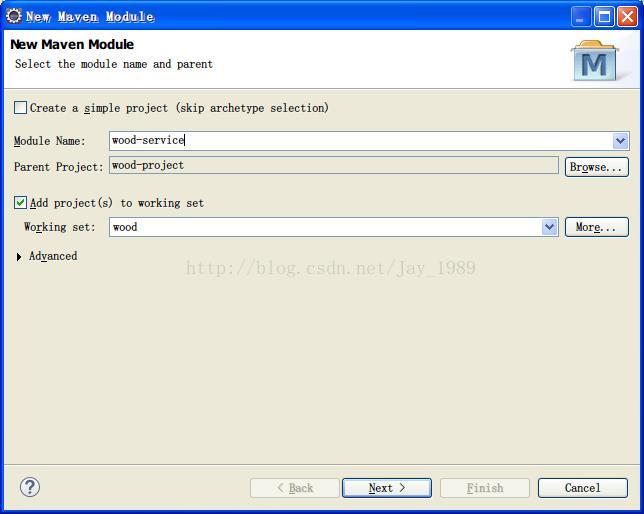Open the help question mark icon

coord(30,487)
